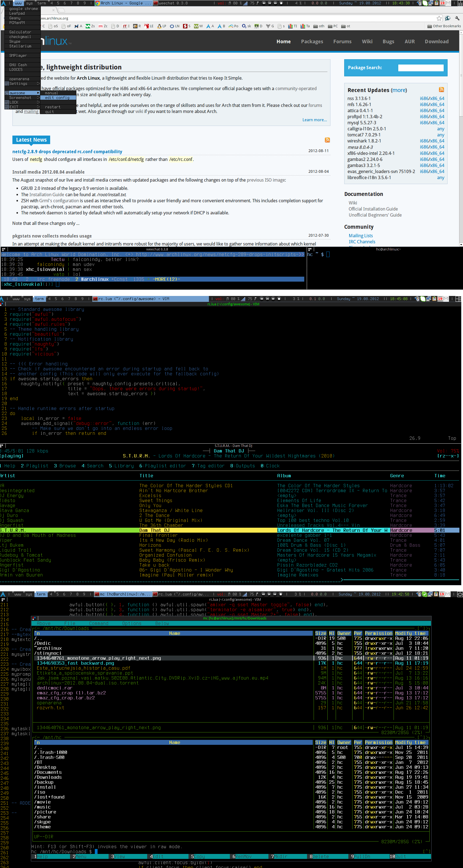
Task: Open the Other Bookmarks folder
Action: (444, 26)
